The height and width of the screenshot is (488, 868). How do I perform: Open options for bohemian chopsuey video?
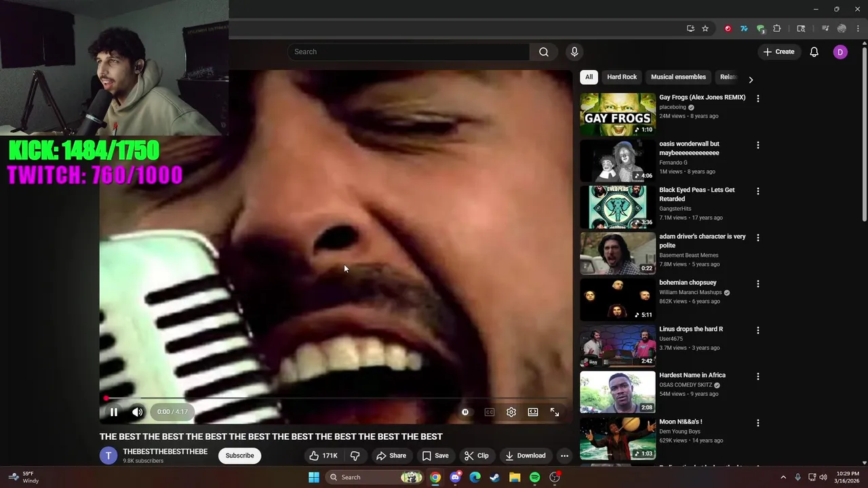[x=757, y=284]
